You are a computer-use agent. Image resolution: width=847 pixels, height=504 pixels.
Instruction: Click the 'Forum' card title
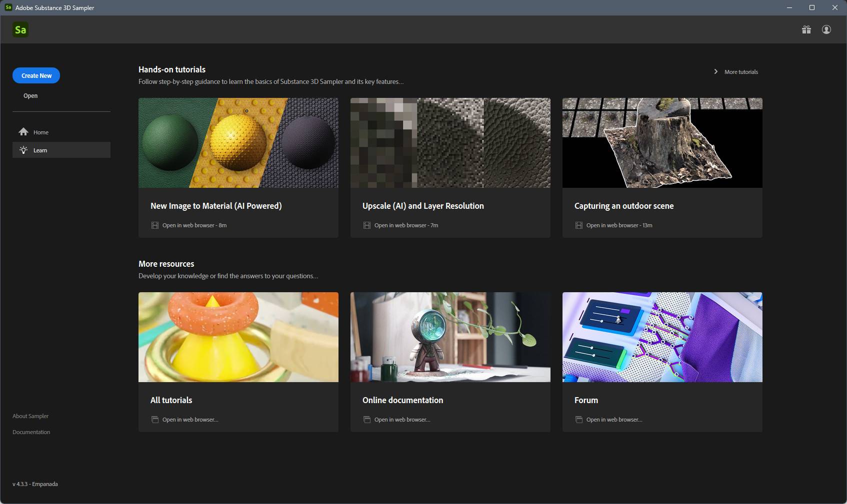coord(586,400)
